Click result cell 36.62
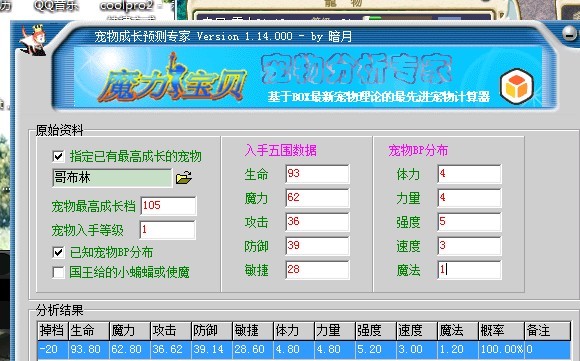 [171, 349]
